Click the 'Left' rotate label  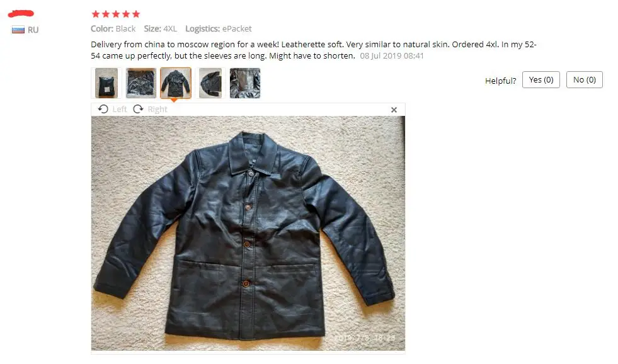(120, 109)
